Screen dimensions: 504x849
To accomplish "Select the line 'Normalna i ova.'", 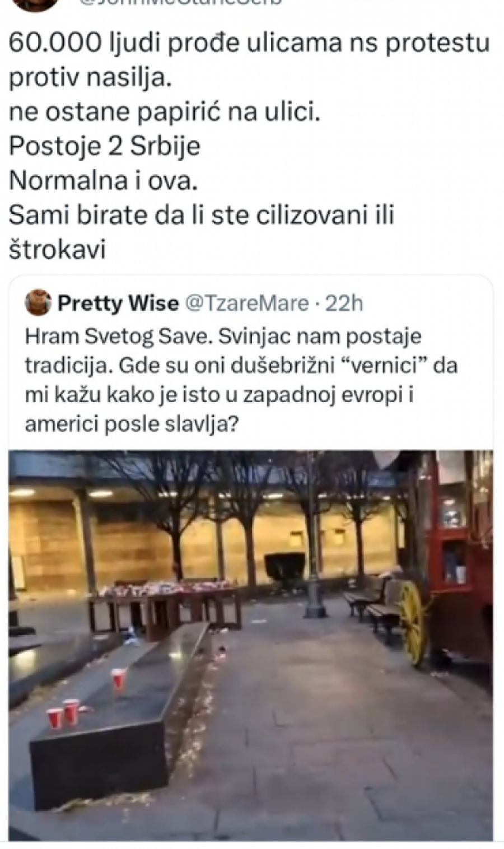I will pos(104,181).
